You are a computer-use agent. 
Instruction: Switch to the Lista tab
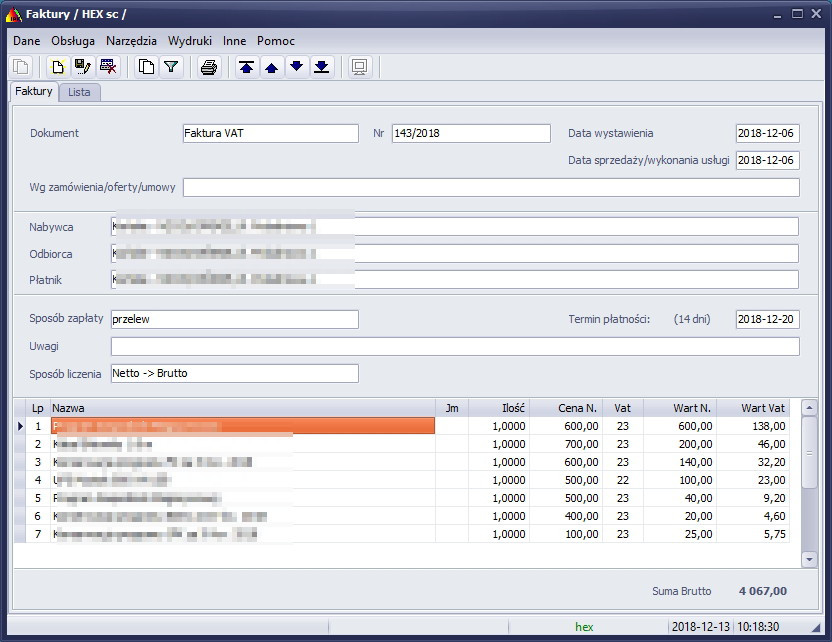point(79,92)
